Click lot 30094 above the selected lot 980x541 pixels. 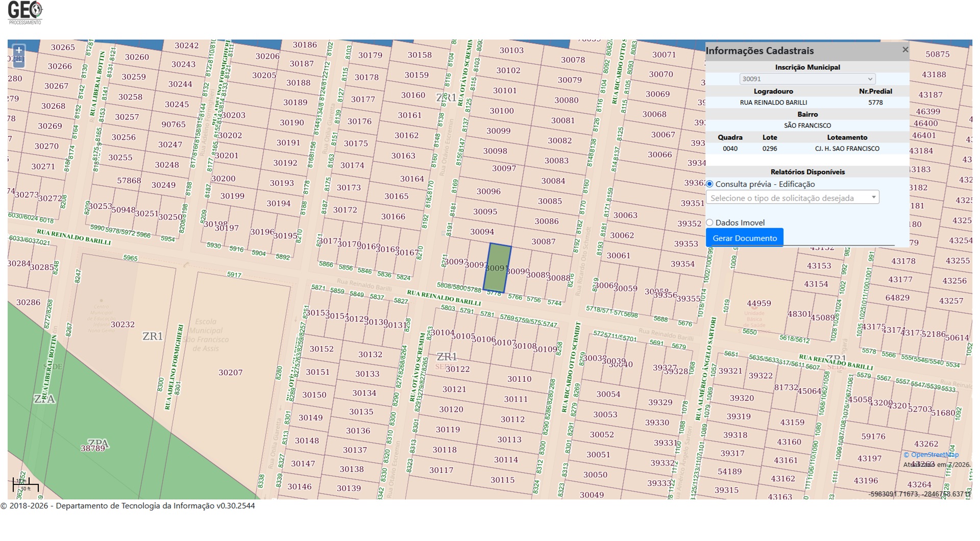(482, 232)
